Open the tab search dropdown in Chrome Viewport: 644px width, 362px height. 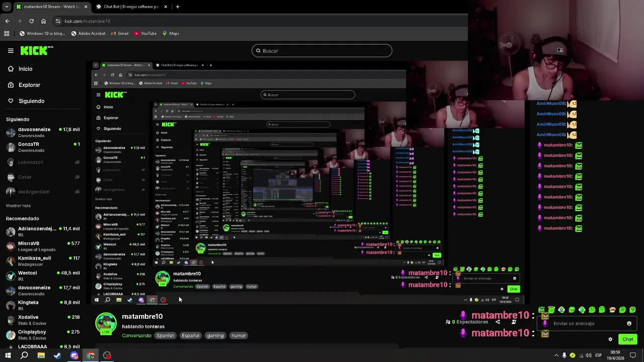point(7,7)
